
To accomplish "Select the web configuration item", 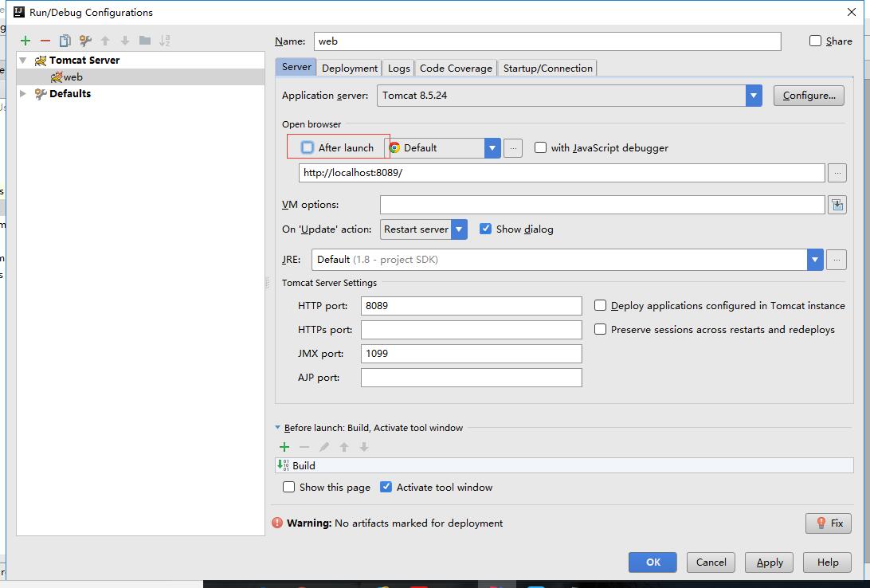I will pyautogui.click(x=141, y=77).
